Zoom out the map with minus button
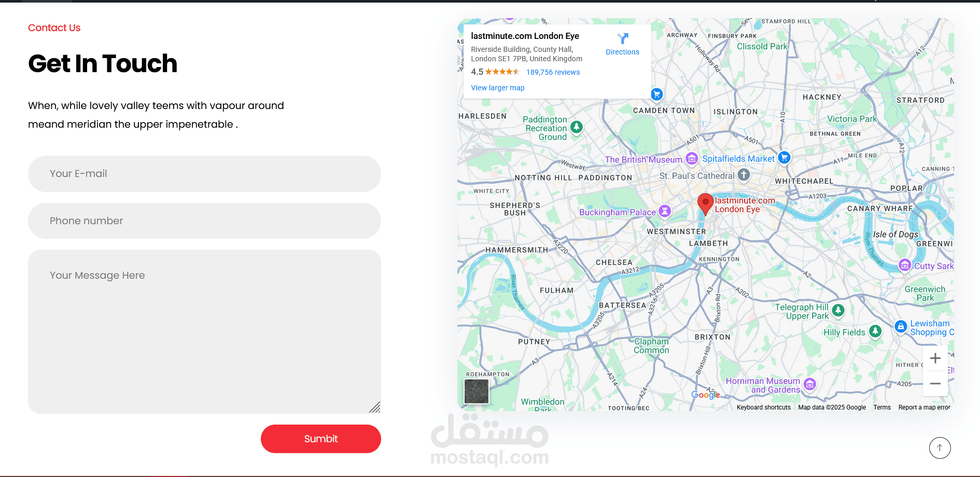The height and width of the screenshot is (477, 980). pyautogui.click(x=935, y=384)
